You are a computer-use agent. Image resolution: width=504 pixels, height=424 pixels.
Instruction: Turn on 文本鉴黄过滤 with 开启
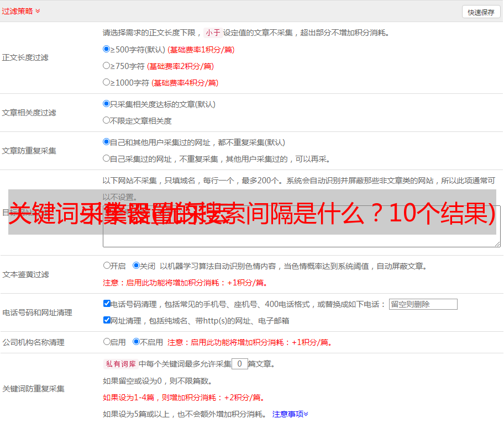pyautogui.click(x=107, y=266)
